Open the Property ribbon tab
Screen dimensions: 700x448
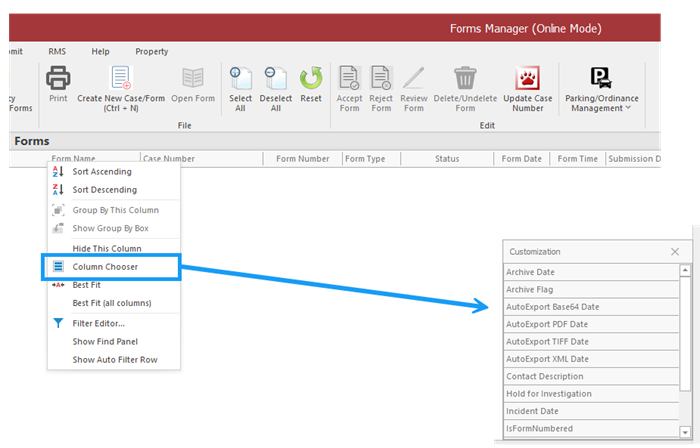pos(152,51)
